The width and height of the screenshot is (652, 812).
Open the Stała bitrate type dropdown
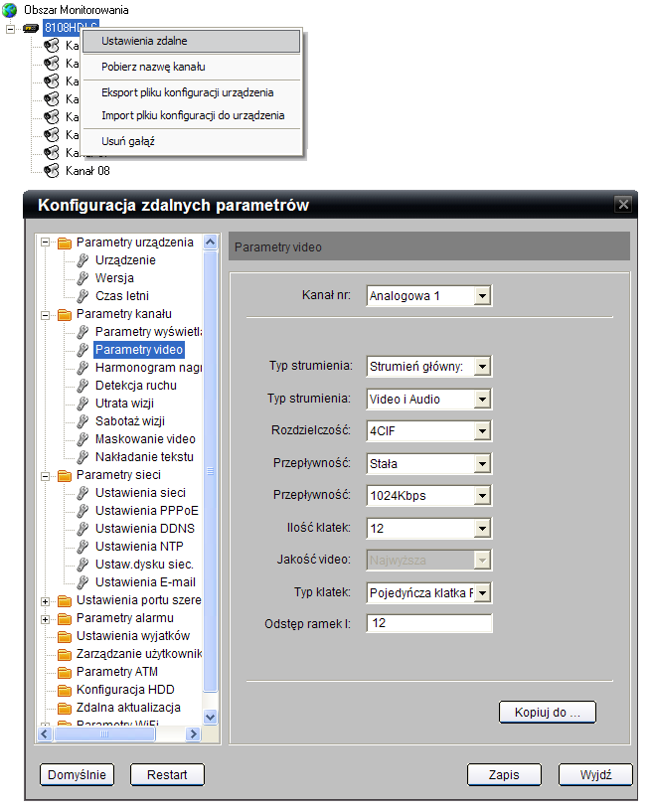pyautogui.click(x=482, y=464)
